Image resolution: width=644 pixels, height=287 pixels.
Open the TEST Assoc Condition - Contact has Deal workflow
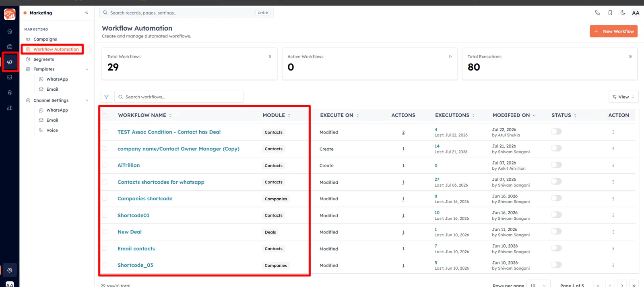click(x=169, y=132)
